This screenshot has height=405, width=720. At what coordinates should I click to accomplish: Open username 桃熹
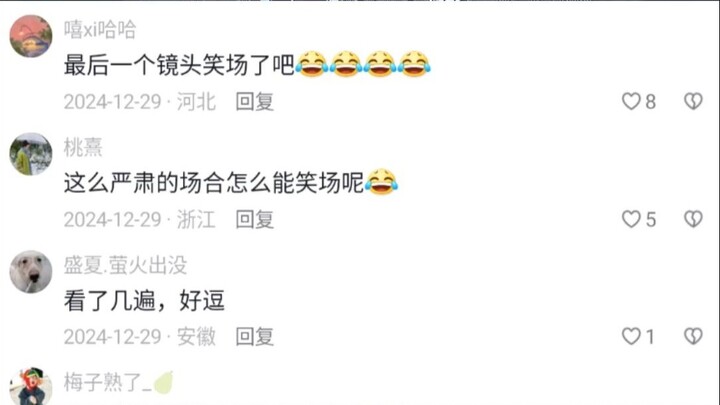(x=83, y=147)
